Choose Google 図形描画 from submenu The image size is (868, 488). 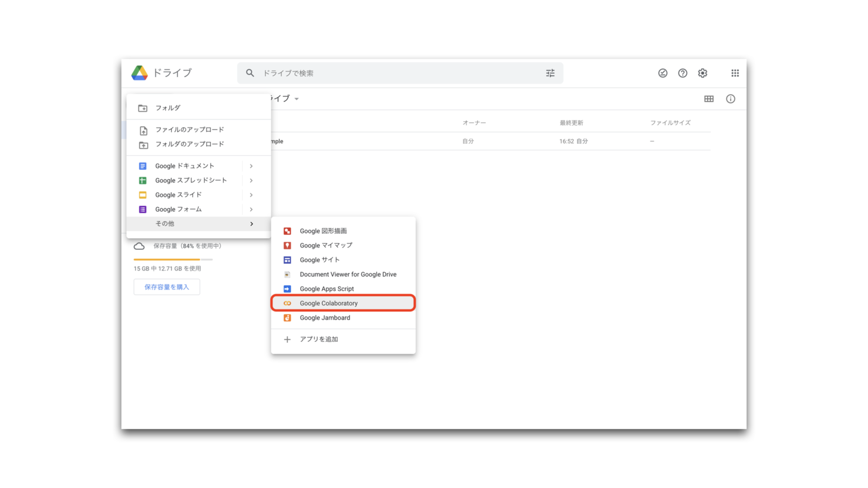[343, 231]
